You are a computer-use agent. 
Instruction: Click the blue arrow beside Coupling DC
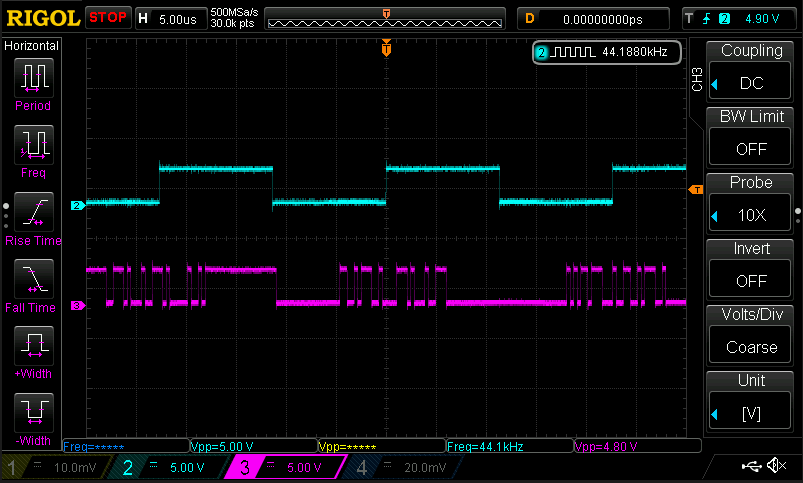[x=715, y=84]
